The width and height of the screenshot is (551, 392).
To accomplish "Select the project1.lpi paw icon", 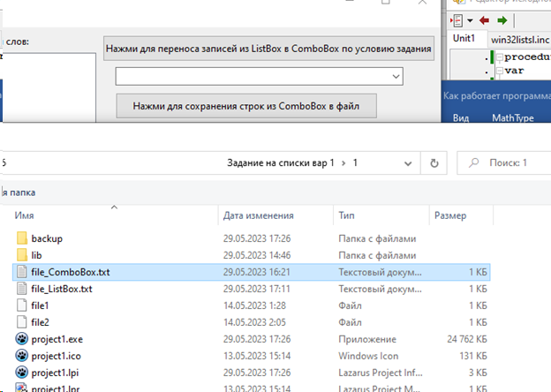I will pyautogui.click(x=22, y=373).
